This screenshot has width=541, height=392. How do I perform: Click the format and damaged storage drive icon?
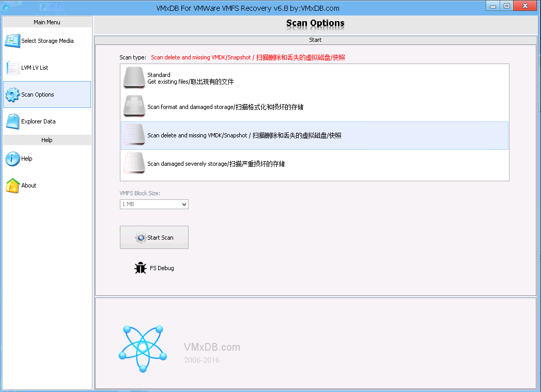pyautogui.click(x=134, y=106)
